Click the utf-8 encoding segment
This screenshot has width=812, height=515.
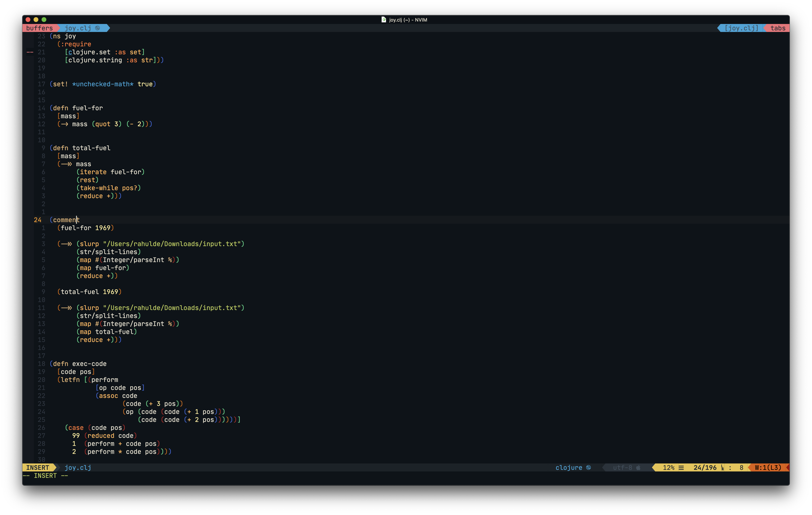click(x=623, y=467)
